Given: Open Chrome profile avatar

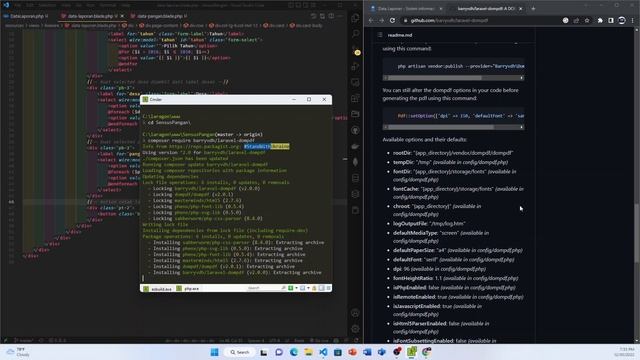Looking at the screenshot, I should coord(622,20).
